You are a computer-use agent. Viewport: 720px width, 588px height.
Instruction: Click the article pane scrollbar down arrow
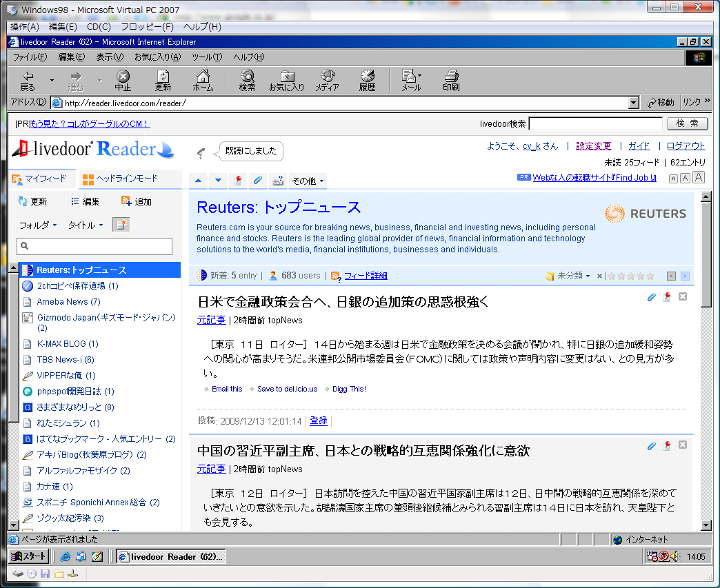(706, 525)
